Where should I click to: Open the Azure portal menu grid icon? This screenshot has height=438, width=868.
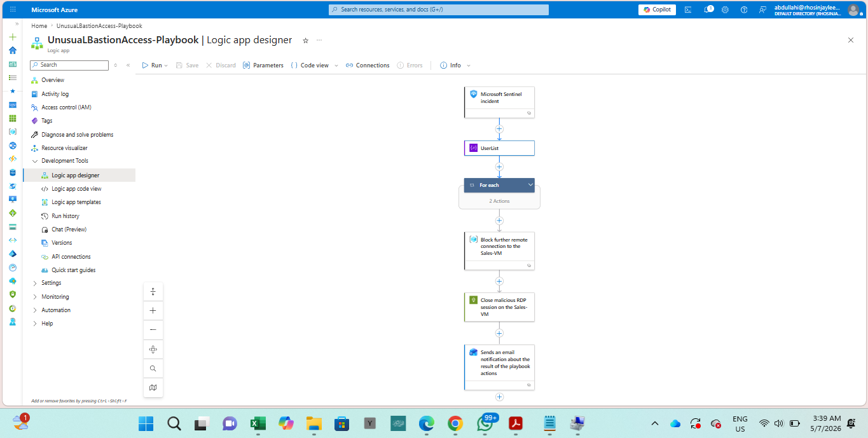pyautogui.click(x=13, y=10)
